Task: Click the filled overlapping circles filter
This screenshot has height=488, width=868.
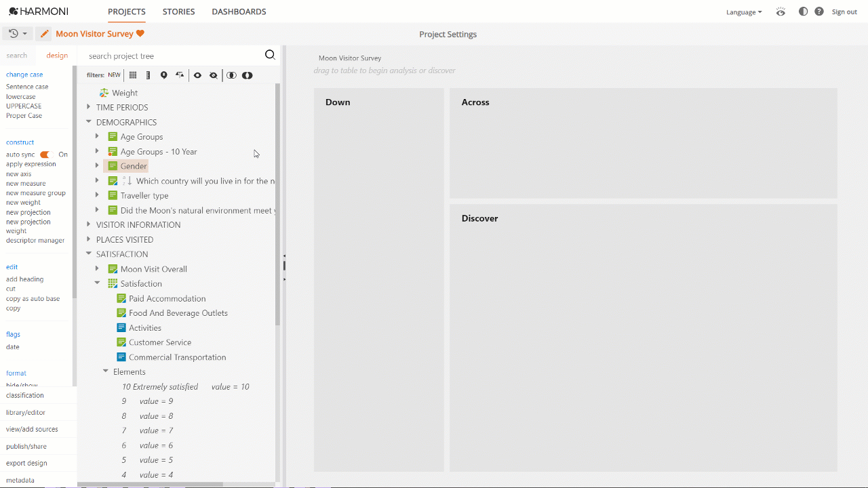Action: click(248, 75)
